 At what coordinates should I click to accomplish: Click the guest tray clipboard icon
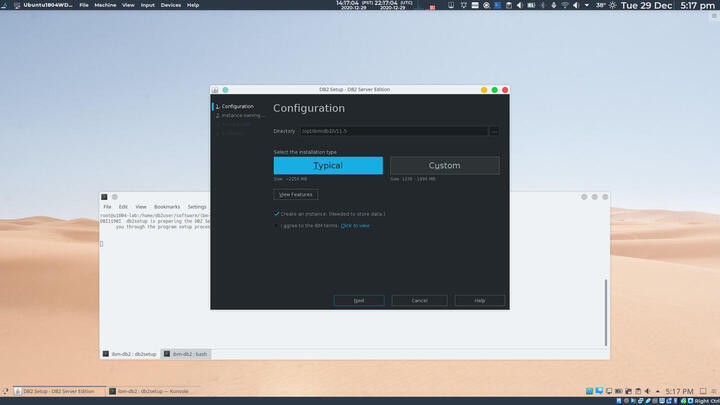(x=638, y=391)
